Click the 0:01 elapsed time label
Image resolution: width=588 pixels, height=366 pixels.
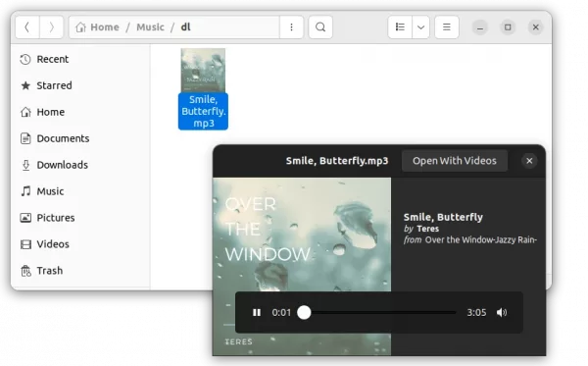coord(281,312)
